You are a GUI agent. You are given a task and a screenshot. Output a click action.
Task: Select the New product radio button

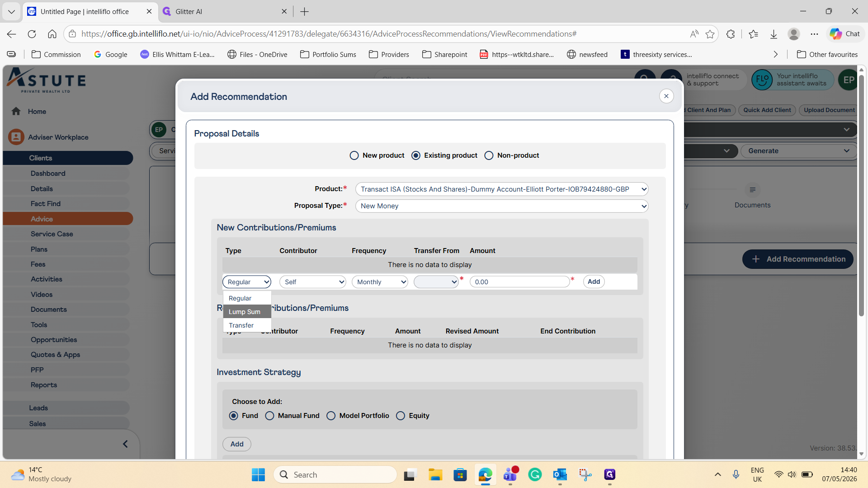point(354,155)
